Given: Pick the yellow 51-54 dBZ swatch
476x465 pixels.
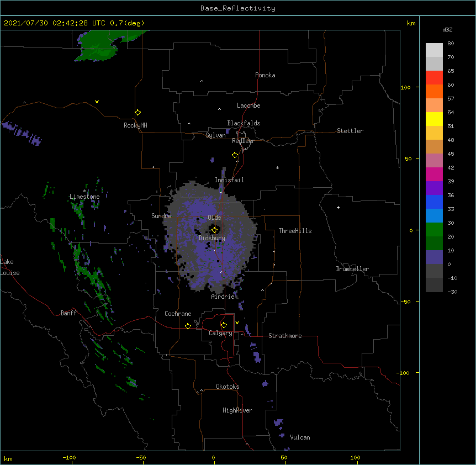Looking at the screenshot, I should tap(434, 119).
